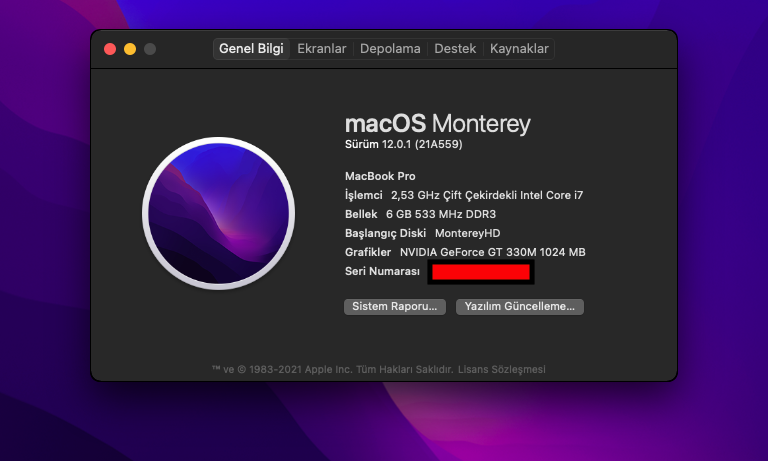
Task: Open Yazılım Güncelleme... button
Action: 520,307
